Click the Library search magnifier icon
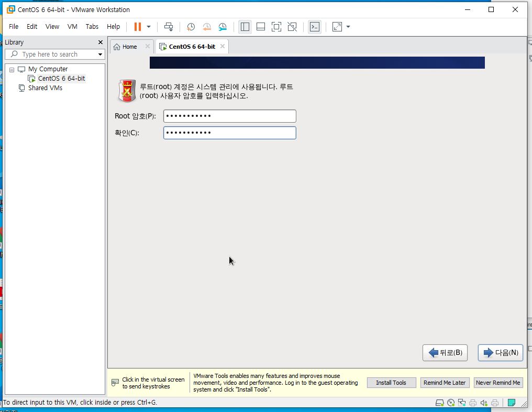Viewport: 532px width, 412px height. (x=14, y=54)
